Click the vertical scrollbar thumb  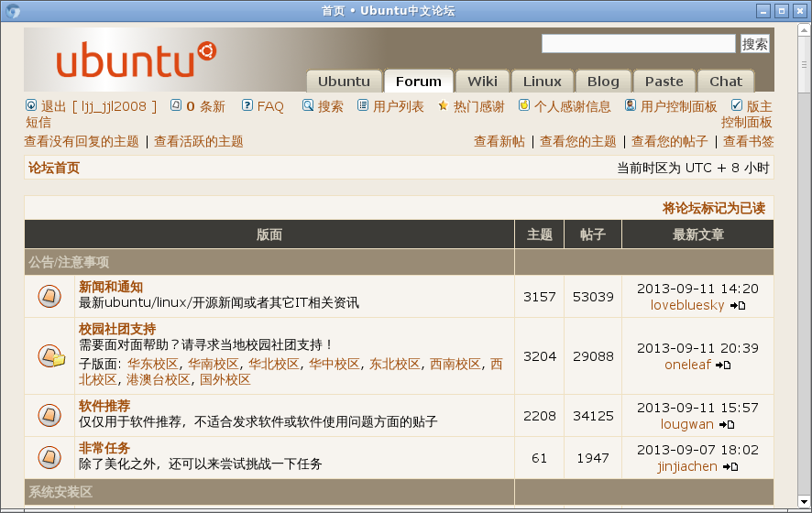tap(804, 65)
